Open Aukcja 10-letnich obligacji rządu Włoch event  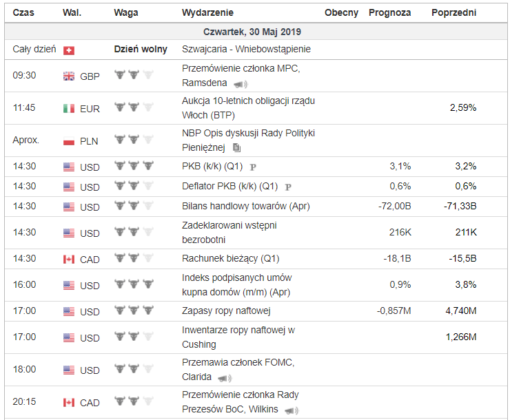[248, 107]
